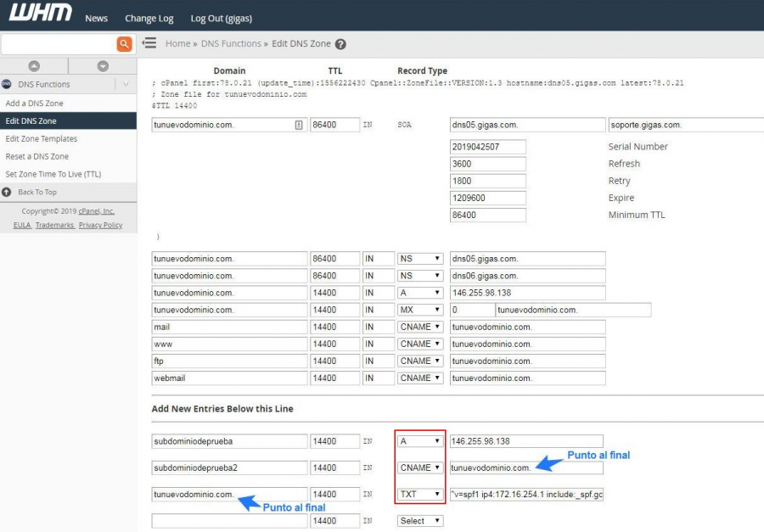The height and width of the screenshot is (532, 764).
Task: Click the sidebar scroll-up arrow icon
Action: point(34,66)
